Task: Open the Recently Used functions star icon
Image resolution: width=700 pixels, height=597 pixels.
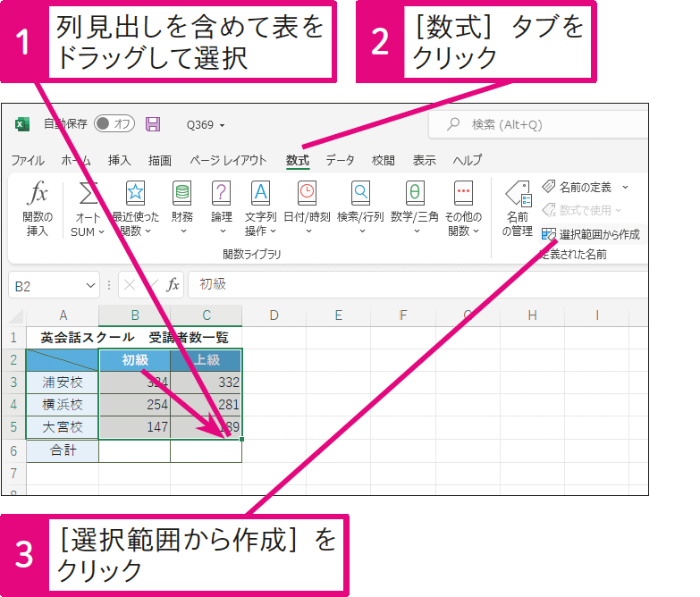Action: 135,193
